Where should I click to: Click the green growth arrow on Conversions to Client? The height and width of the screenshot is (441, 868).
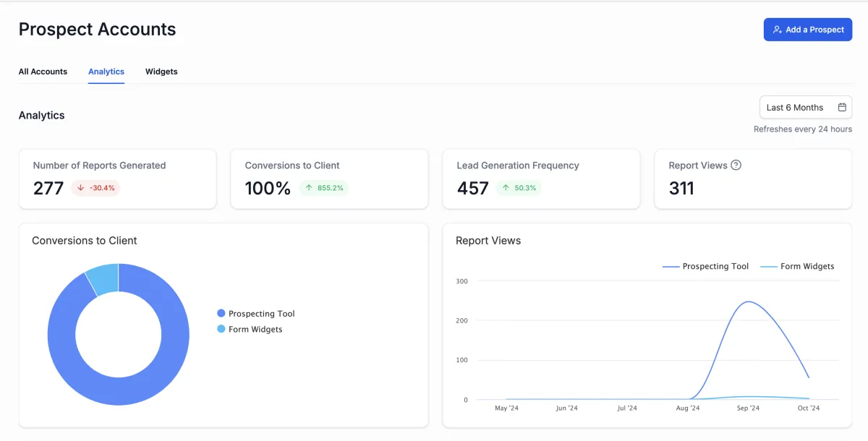coord(308,187)
